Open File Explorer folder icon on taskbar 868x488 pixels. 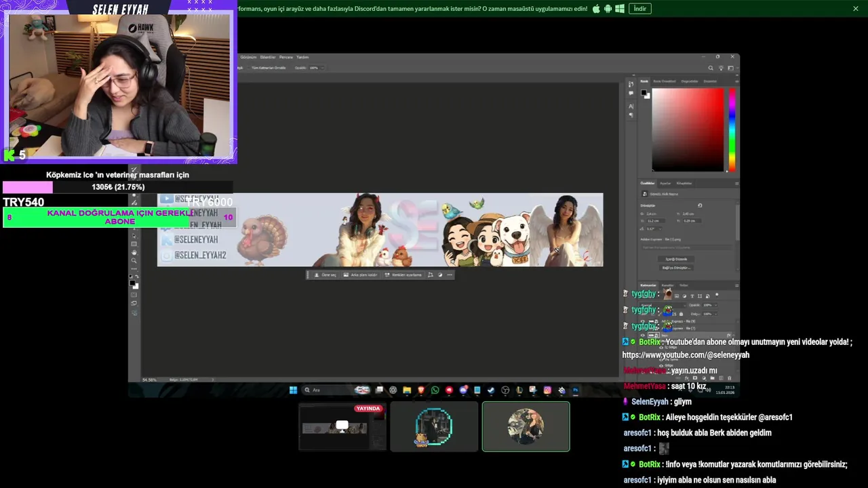coord(407,390)
